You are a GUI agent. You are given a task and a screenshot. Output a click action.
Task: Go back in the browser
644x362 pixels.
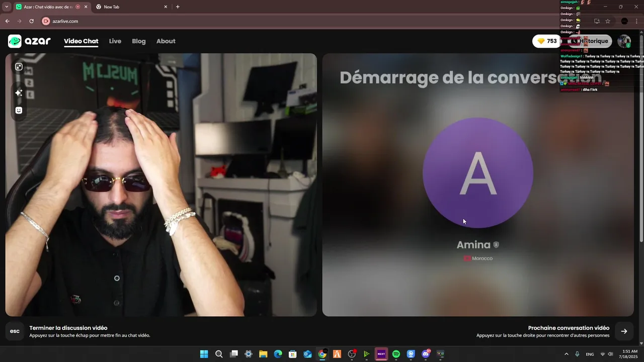(7, 21)
